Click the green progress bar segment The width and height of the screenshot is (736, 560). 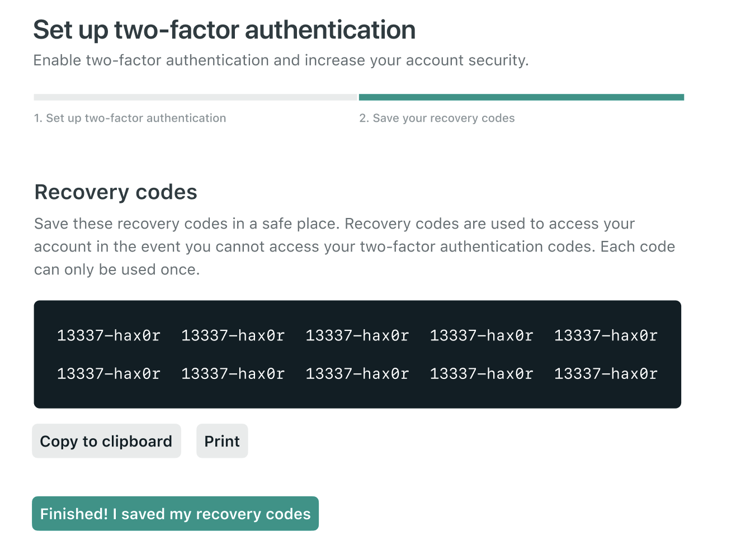(521, 97)
